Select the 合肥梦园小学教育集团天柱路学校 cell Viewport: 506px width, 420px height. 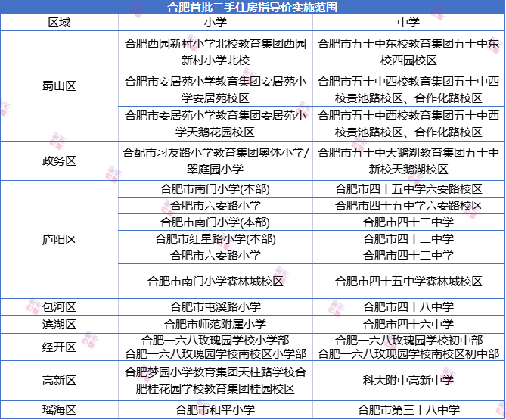click(x=216, y=381)
